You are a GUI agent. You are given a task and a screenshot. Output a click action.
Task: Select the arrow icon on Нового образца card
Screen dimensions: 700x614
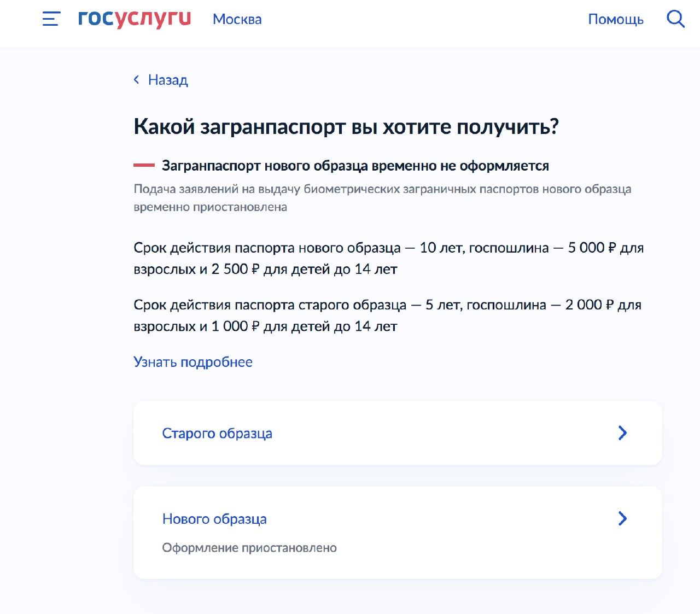(622, 519)
